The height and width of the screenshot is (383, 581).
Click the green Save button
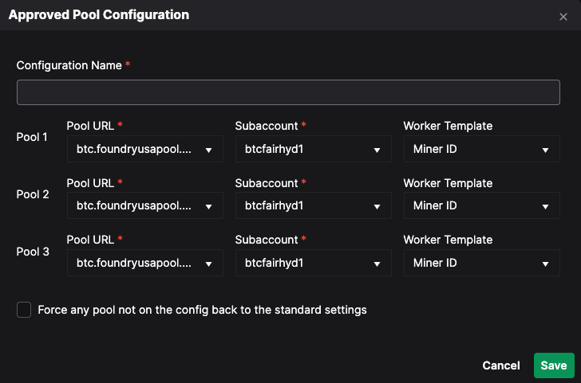(x=554, y=366)
